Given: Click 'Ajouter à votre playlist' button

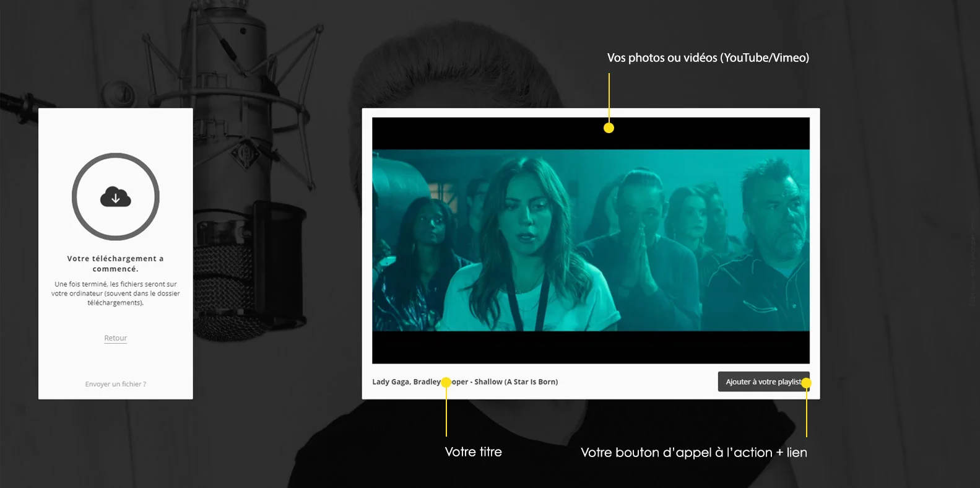Looking at the screenshot, I should pyautogui.click(x=763, y=381).
